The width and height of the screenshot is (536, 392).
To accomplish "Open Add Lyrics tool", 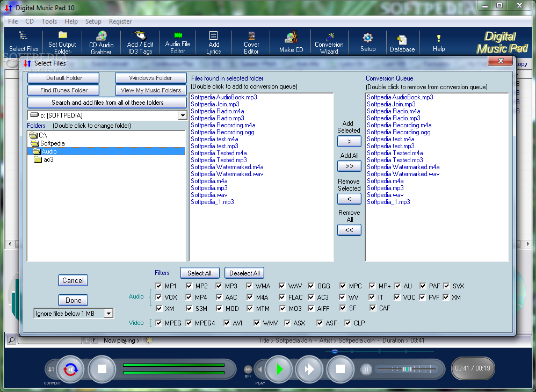I will (214, 43).
